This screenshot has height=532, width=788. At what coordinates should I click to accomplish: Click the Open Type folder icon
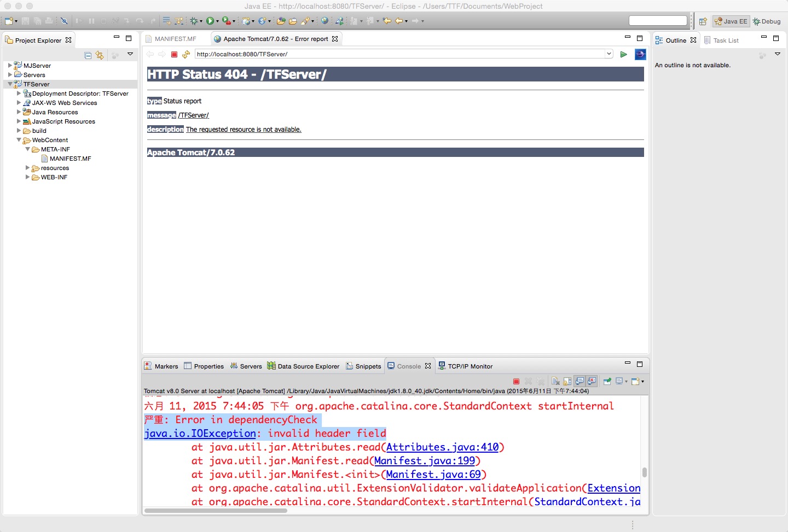pyautogui.click(x=281, y=21)
